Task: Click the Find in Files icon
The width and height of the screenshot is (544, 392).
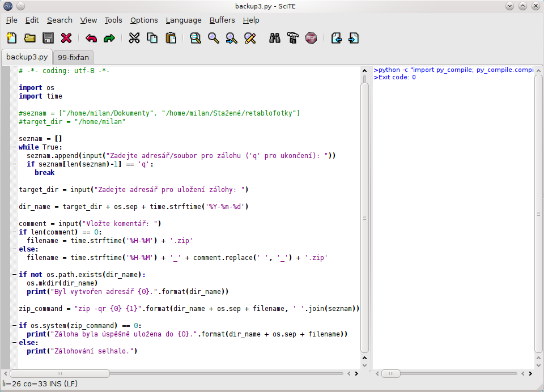Action: click(x=195, y=38)
